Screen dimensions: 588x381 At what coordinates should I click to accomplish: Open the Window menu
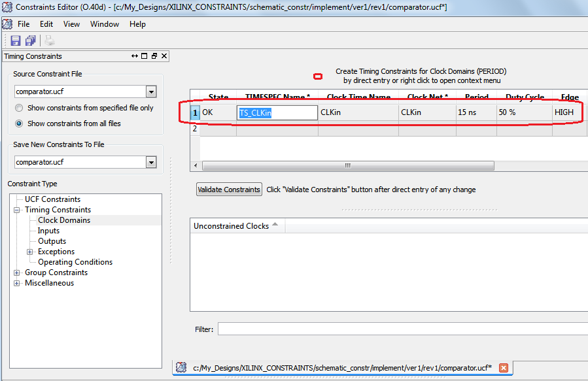[105, 24]
